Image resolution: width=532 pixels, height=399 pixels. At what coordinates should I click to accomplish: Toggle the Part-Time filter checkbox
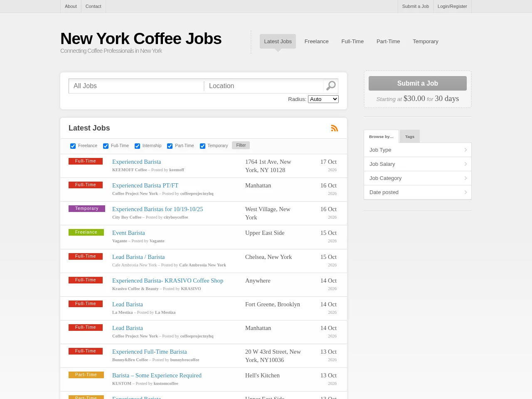[x=170, y=146]
